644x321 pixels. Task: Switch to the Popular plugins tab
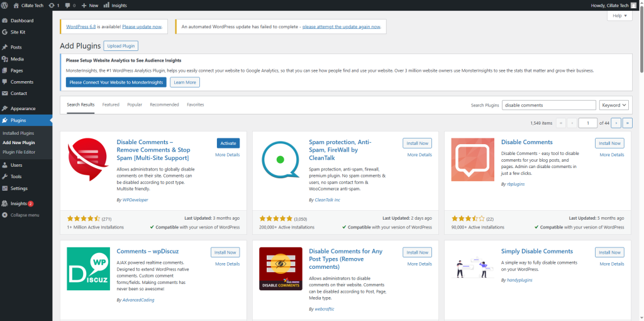tap(135, 104)
